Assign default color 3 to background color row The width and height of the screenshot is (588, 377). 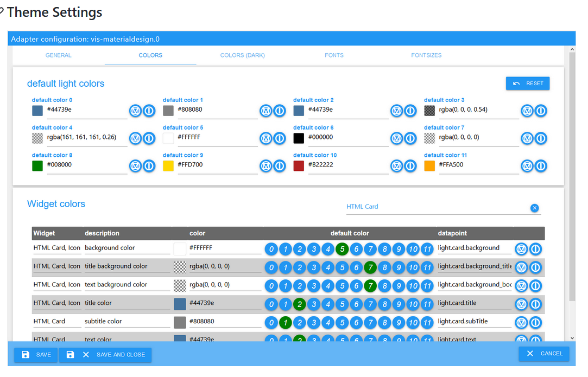314,250
